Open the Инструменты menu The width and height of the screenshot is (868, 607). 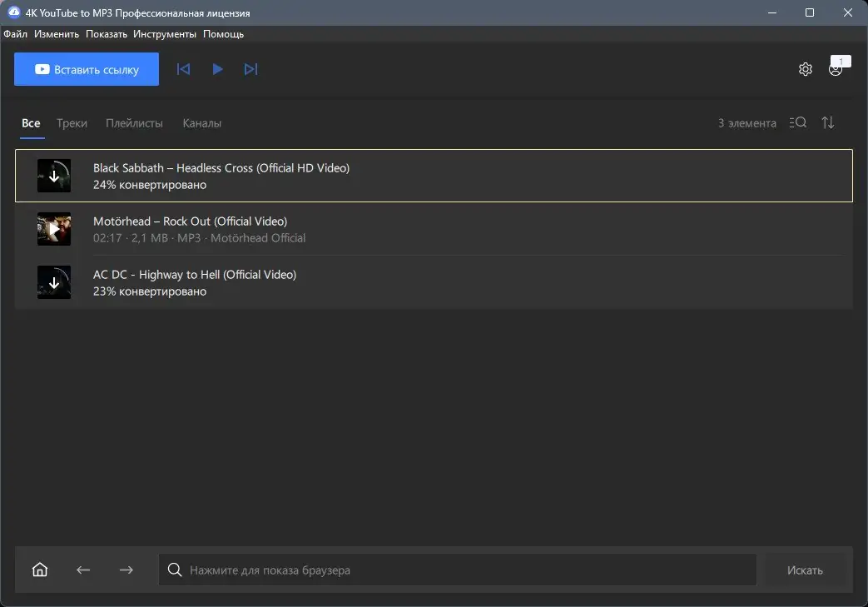click(165, 34)
